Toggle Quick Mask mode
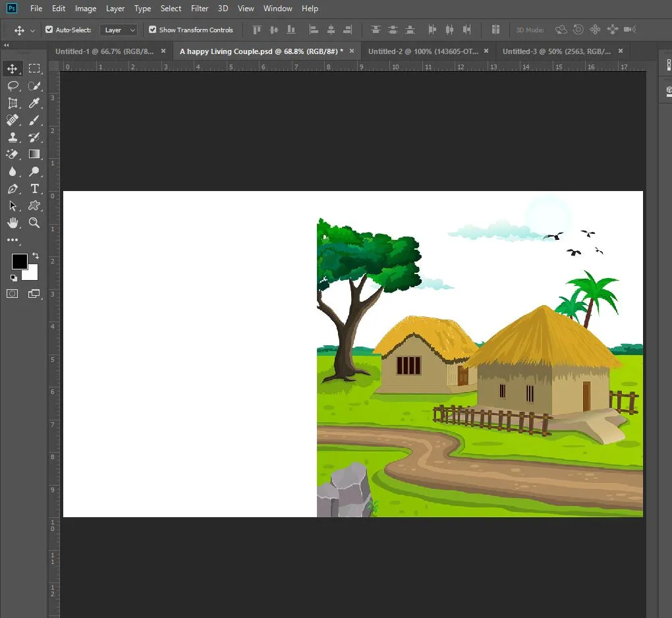 click(13, 294)
